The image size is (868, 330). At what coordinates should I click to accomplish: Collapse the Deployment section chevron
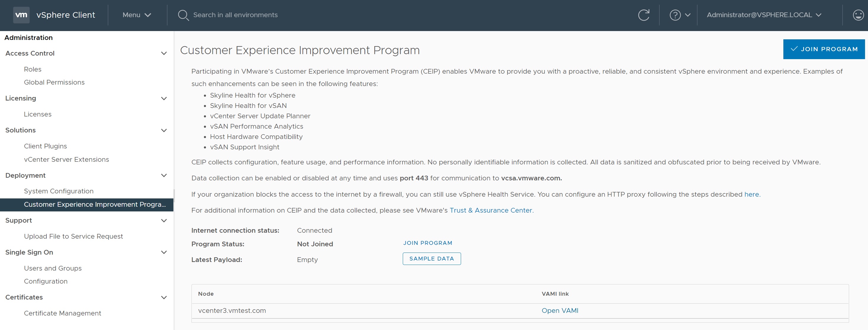pos(164,175)
